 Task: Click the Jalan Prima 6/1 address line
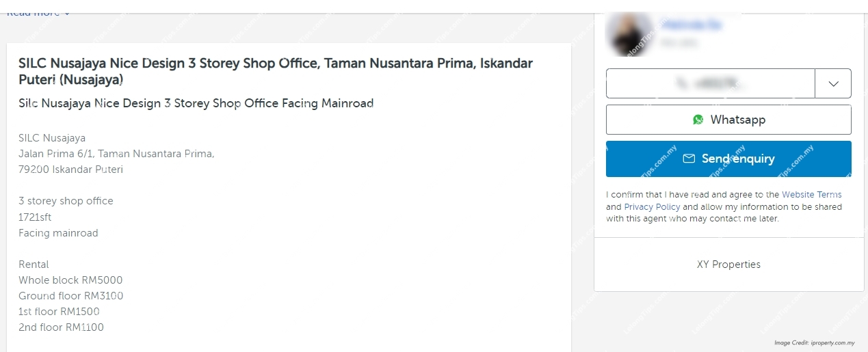(116, 154)
